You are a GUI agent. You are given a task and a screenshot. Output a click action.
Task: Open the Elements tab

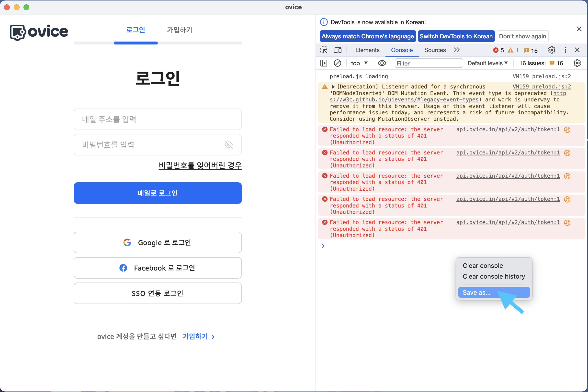[367, 50]
